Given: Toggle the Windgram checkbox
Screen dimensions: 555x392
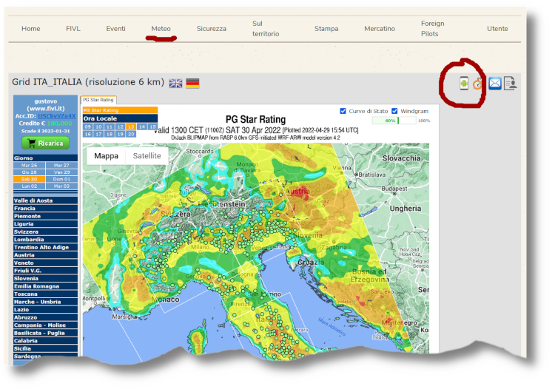Looking at the screenshot, I should click(x=394, y=111).
